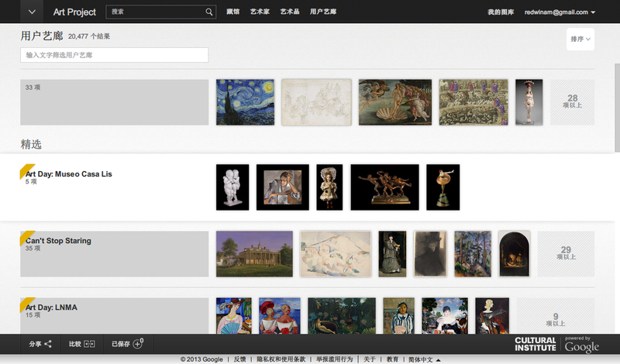Open the top-left chevron menu
Image resolution: width=620 pixels, height=364 pixels.
pos(32,12)
